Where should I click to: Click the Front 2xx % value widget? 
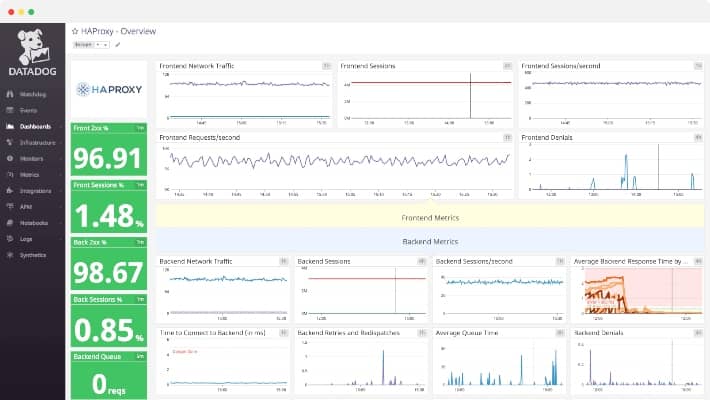point(109,149)
